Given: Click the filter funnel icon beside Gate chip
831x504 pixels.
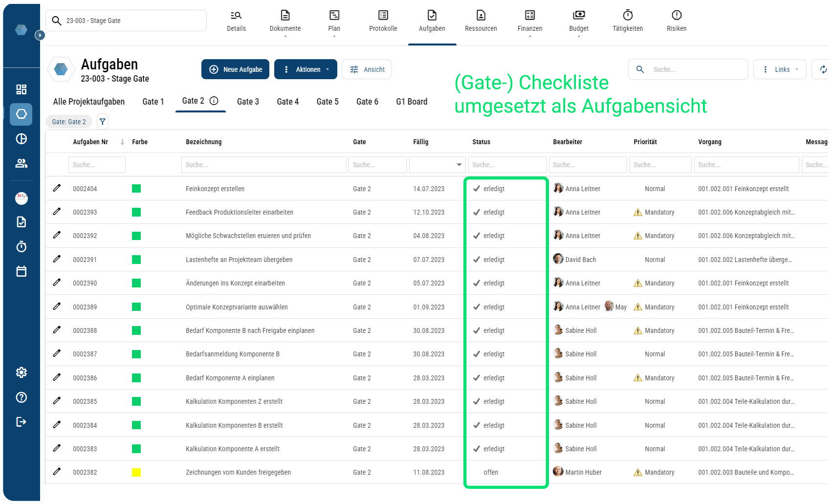Looking at the screenshot, I should pos(102,122).
